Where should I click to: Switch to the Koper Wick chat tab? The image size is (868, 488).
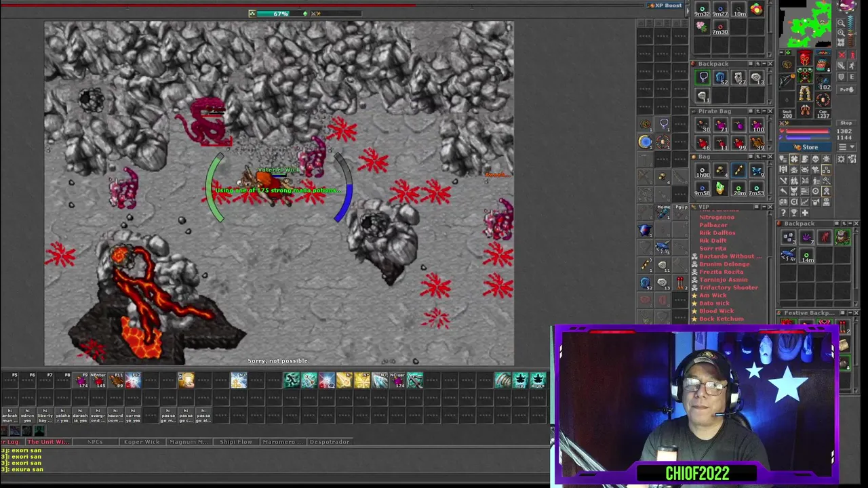(142, 442)
